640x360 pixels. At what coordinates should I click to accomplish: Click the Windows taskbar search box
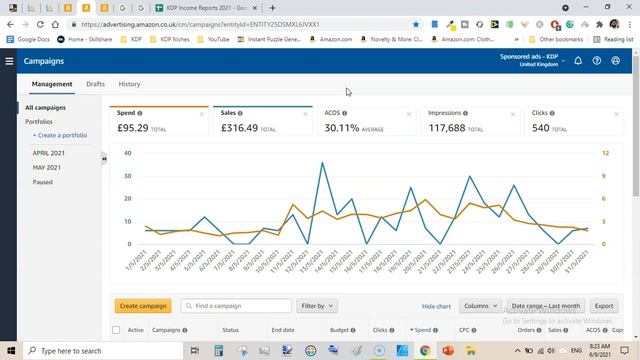[x=102, y=351]
